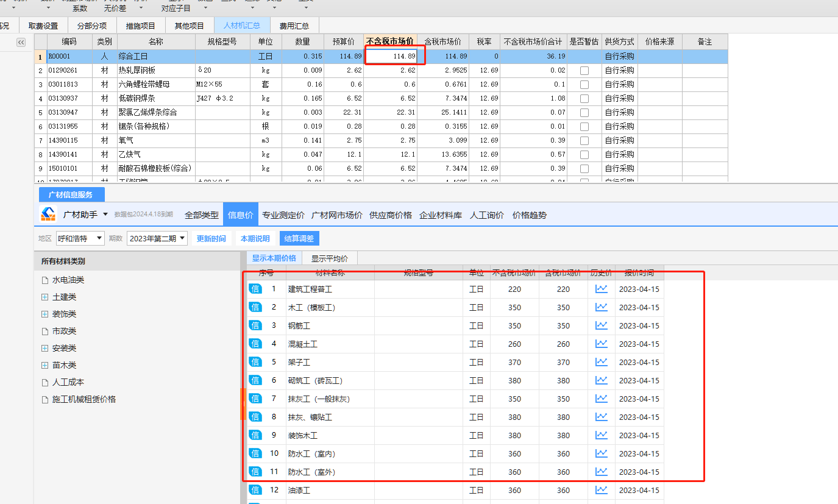Open history price chart for 木工（模板工）
The height and width of the screenshot is (504, 838).
click(602, 307)
